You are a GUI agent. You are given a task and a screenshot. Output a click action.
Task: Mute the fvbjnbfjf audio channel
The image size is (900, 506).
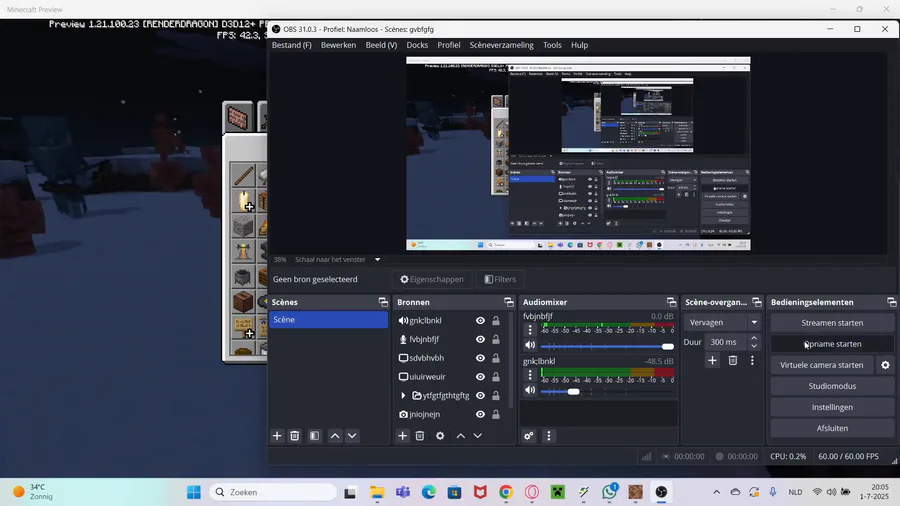pyautogui.click(x=530, y=345)
